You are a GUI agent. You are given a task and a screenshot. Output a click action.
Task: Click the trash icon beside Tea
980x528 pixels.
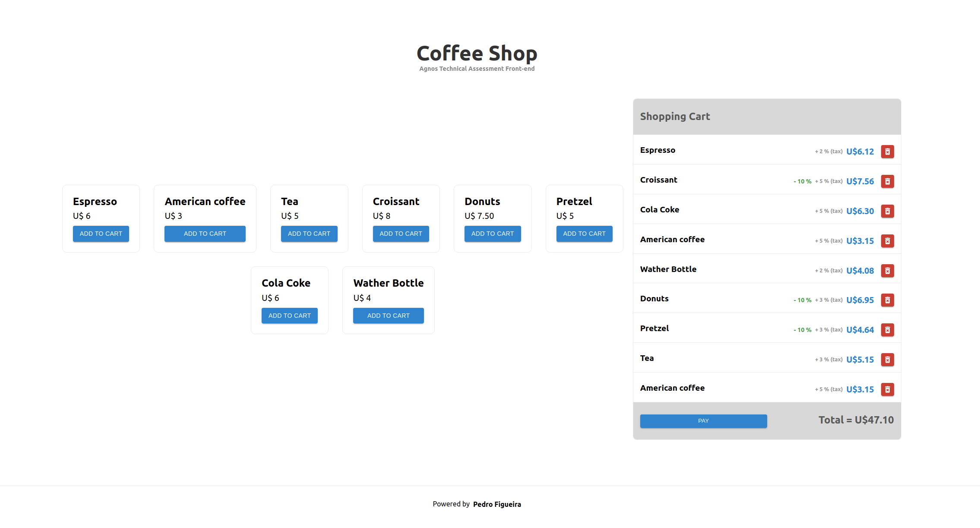click(887, 360)
